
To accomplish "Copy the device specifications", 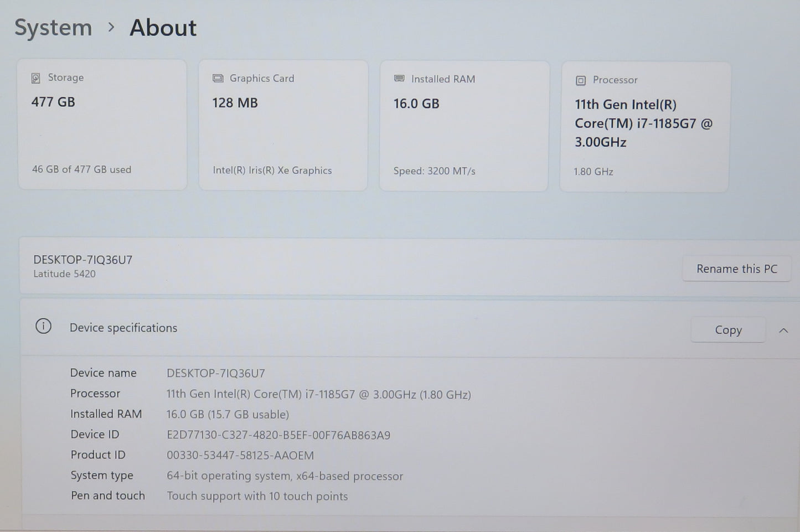I will point(727,330).
